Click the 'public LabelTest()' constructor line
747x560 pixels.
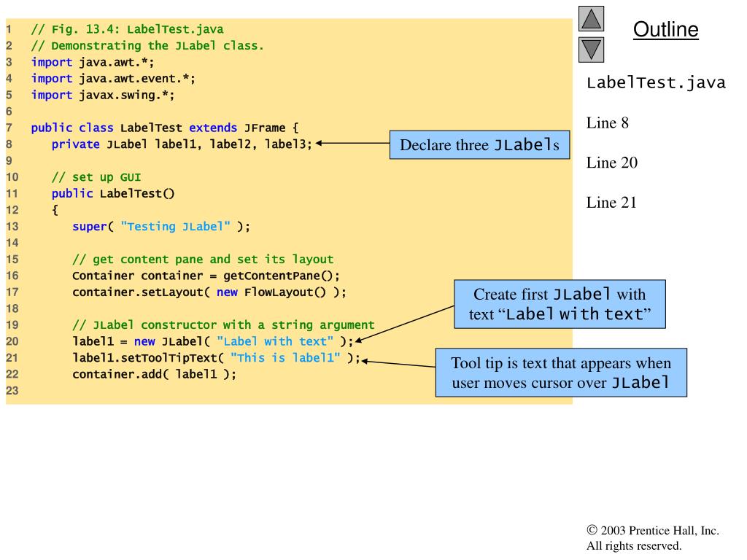tap(113, 193)
